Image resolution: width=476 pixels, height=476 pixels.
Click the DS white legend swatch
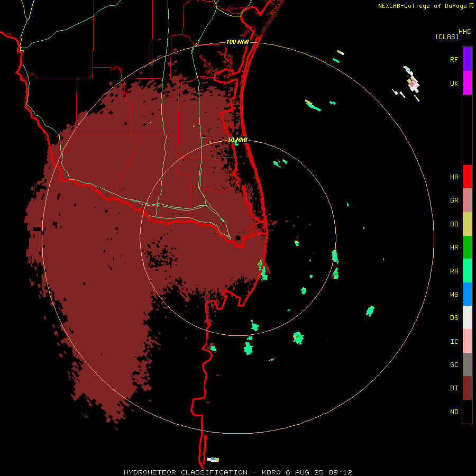pos(467,317)
